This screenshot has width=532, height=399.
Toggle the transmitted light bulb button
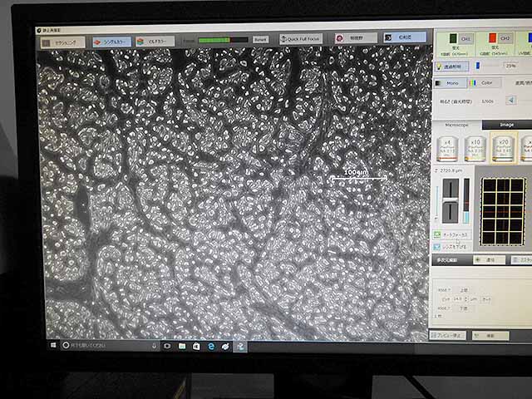[452, 66]
